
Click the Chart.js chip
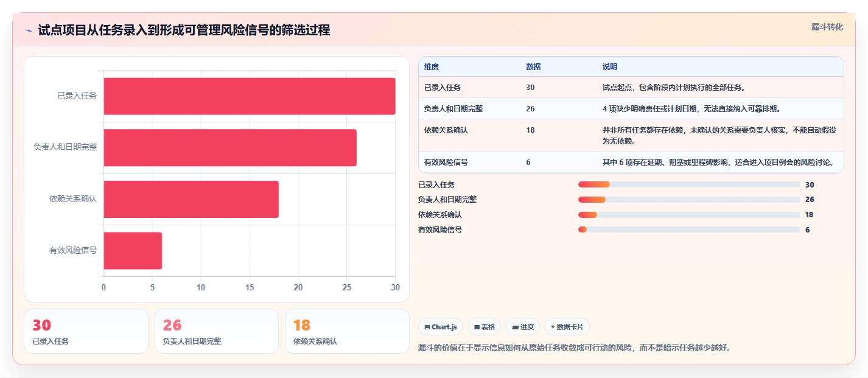click(x=440, y=327)
